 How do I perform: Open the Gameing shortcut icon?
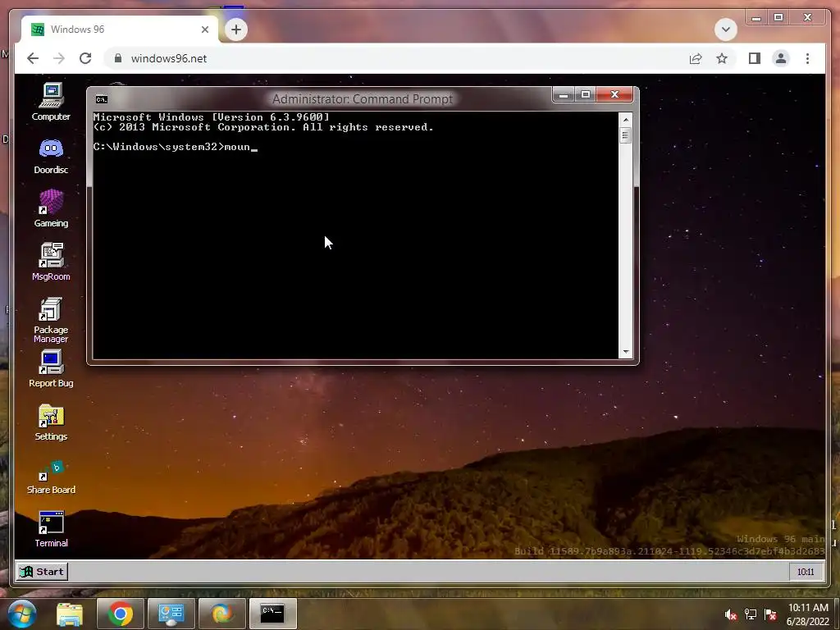(51, 208)
